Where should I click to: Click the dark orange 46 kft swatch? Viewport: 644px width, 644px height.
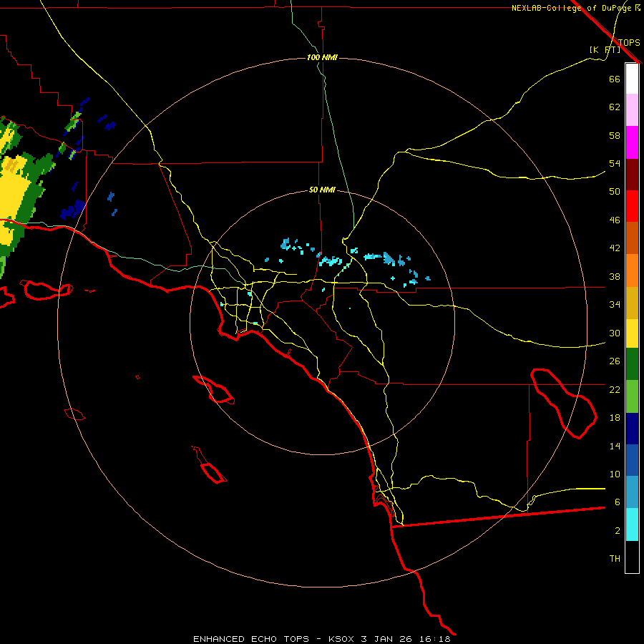(632, 238)
